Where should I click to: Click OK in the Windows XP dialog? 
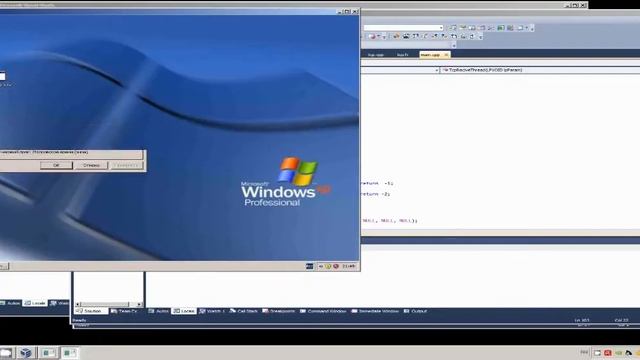coord(56,165)
